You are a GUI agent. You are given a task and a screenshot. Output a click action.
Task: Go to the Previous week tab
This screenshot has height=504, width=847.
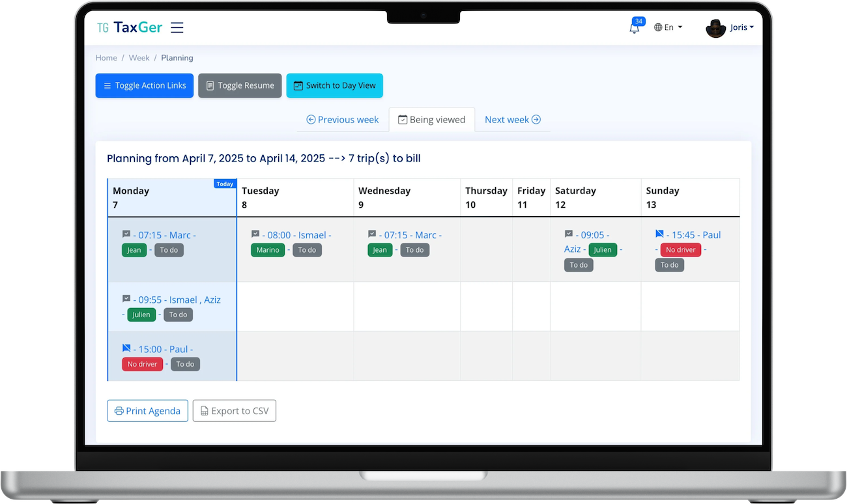[343, 120]
